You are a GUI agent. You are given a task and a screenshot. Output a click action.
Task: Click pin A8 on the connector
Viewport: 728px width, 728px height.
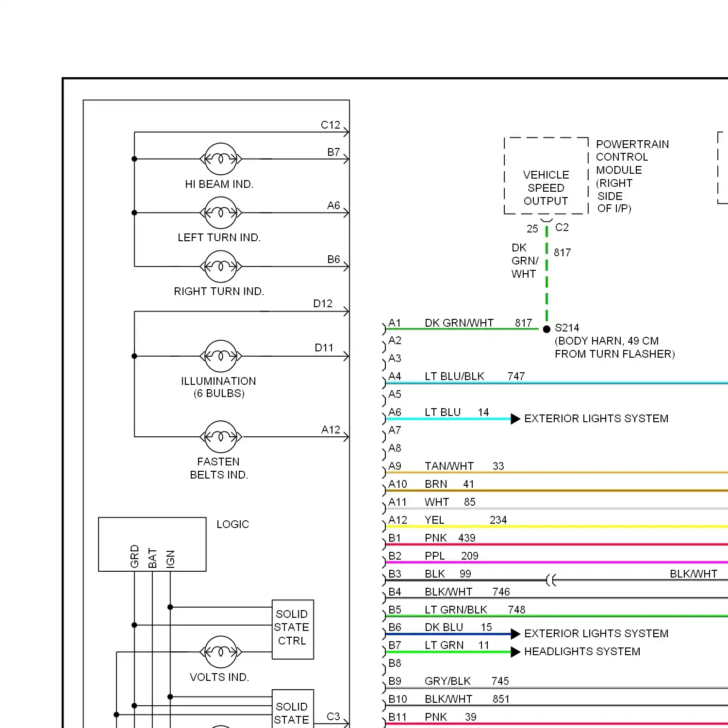395,448
